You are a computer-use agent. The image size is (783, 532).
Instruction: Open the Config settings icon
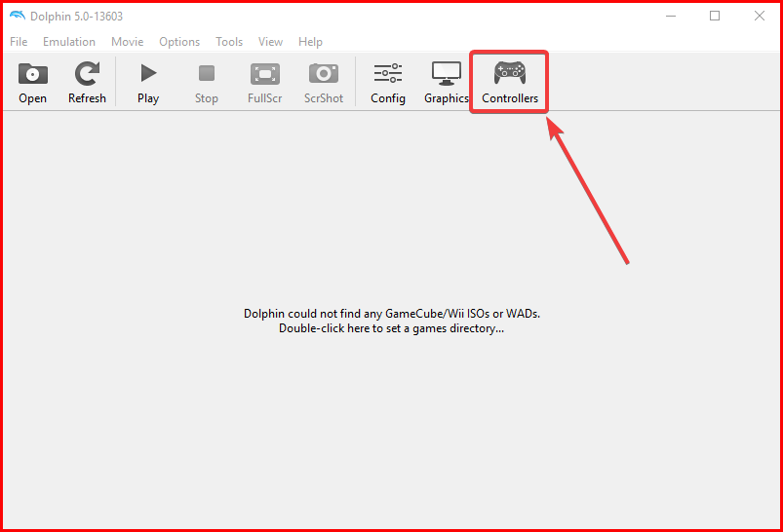(x=388, y=83)
